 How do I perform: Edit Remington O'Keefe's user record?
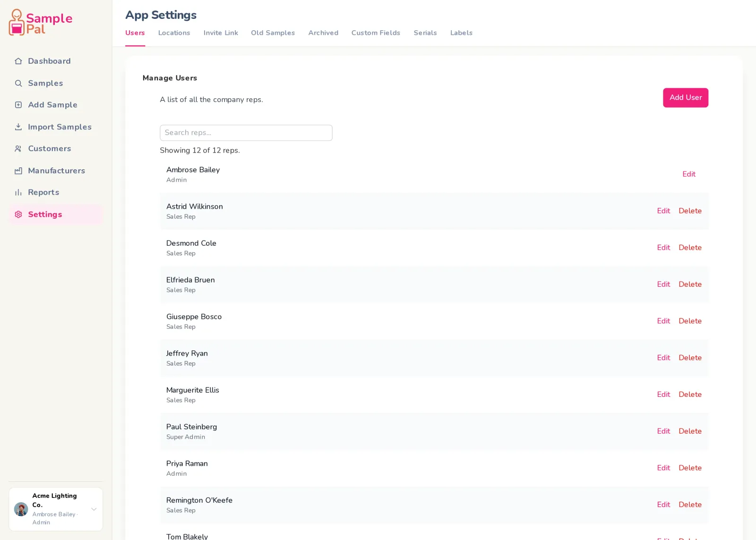(663, 505)
